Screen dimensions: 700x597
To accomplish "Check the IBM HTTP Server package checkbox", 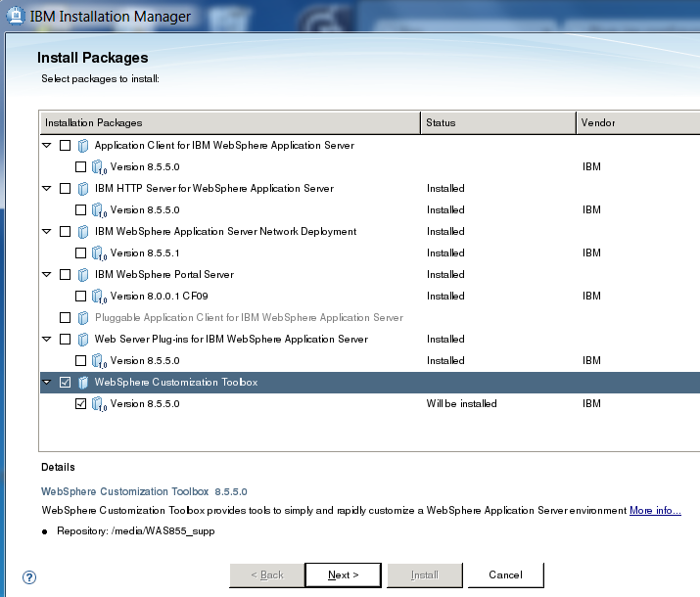I will [66, 188].
